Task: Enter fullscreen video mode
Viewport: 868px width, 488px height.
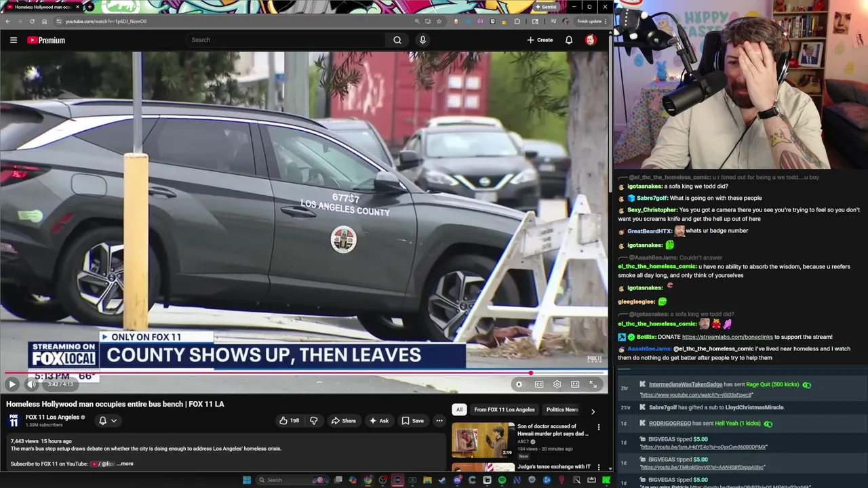Action: (593, 384)
